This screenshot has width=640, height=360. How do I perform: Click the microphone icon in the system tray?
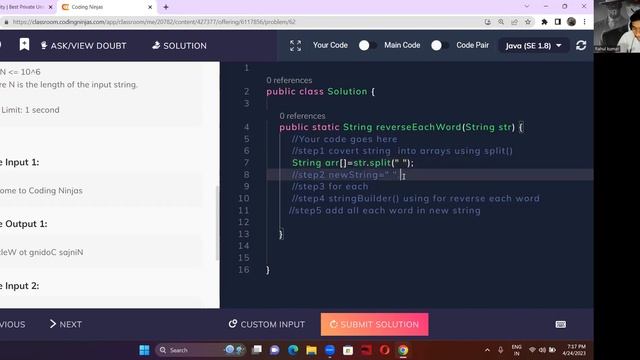(500, 350)
